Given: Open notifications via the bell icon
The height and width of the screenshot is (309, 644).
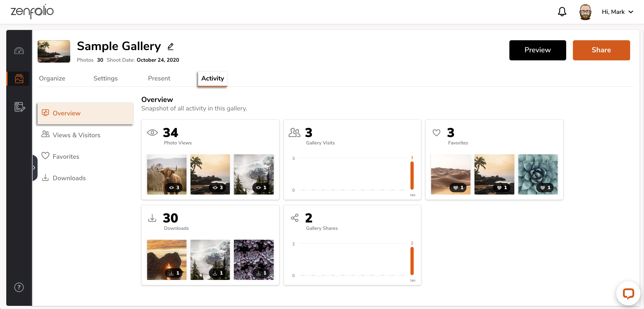Looking at the screenshot, I should coord(561,11).
